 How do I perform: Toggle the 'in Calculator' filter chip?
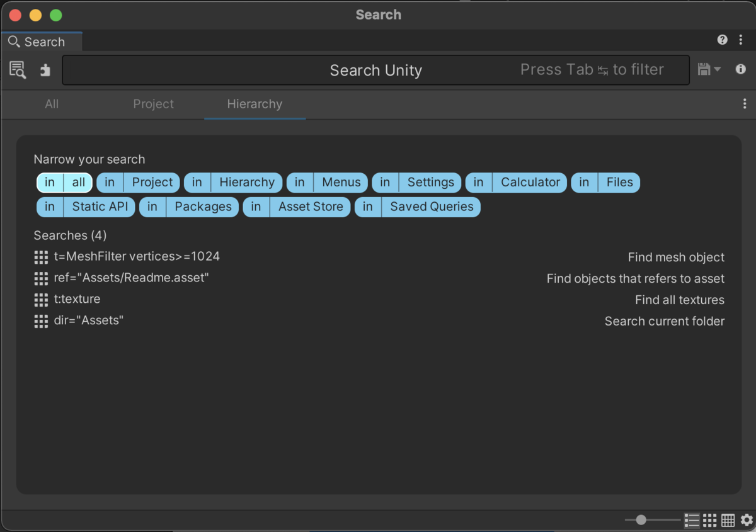tap(516, 183)
